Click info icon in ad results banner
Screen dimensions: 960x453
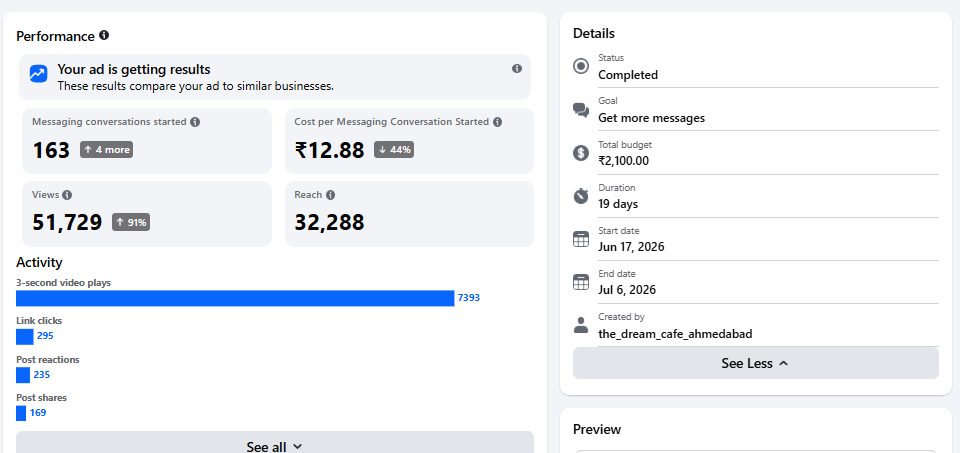point(517,69)
